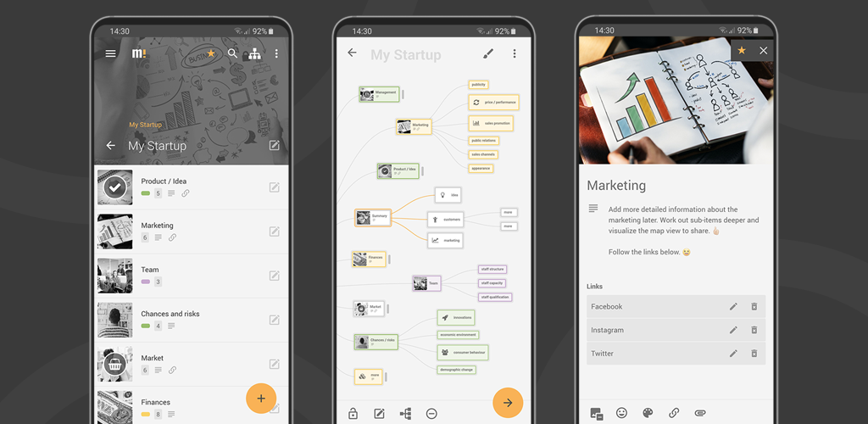Select the customers node
868x424 pixels.
(445, 219)
